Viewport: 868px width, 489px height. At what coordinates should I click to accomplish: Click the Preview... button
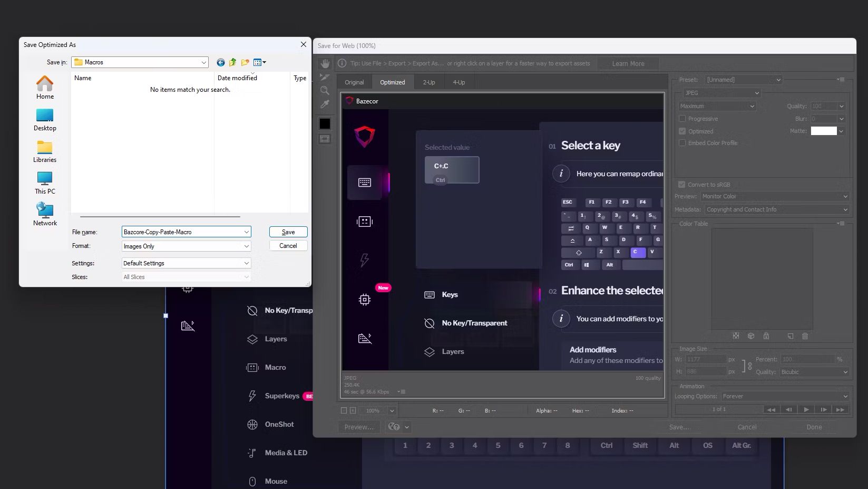point(358,427)
